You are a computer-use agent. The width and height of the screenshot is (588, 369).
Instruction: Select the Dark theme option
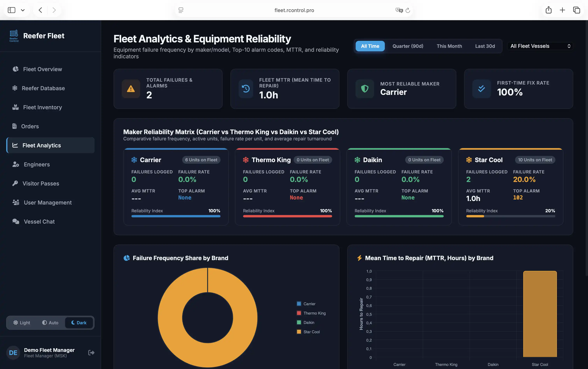click(x=79, y=323)
